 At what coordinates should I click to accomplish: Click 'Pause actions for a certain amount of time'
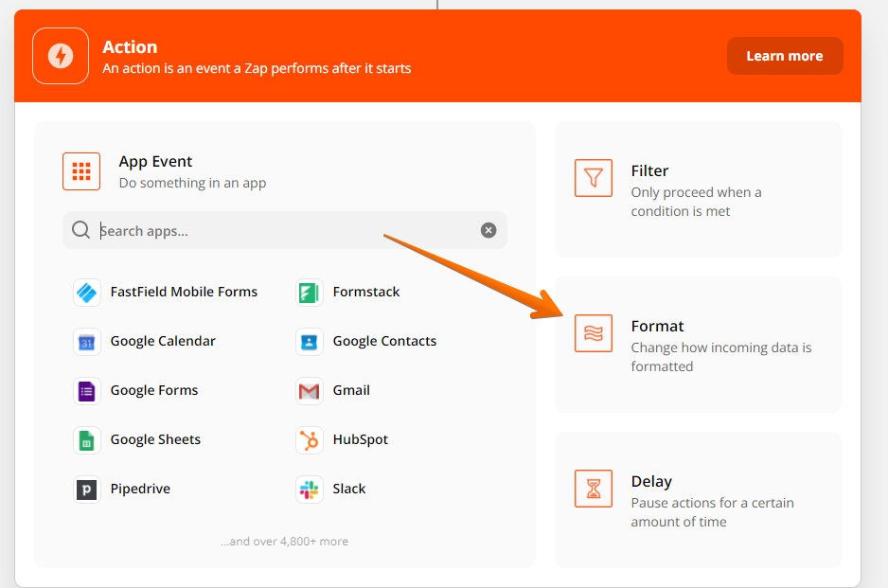tap(713, 512)
